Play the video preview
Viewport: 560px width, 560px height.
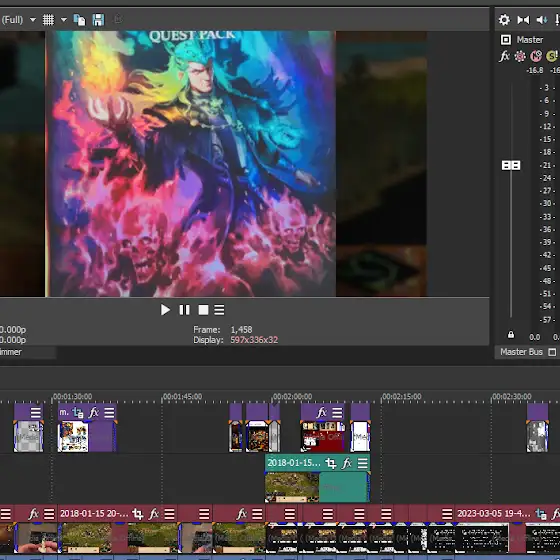[165, 310]
